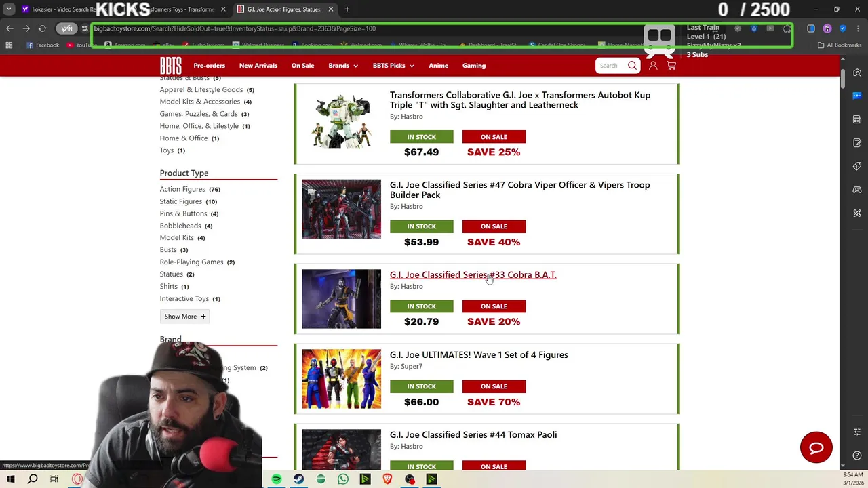Expand the Brands menu dropdown

tap(343, 66)
